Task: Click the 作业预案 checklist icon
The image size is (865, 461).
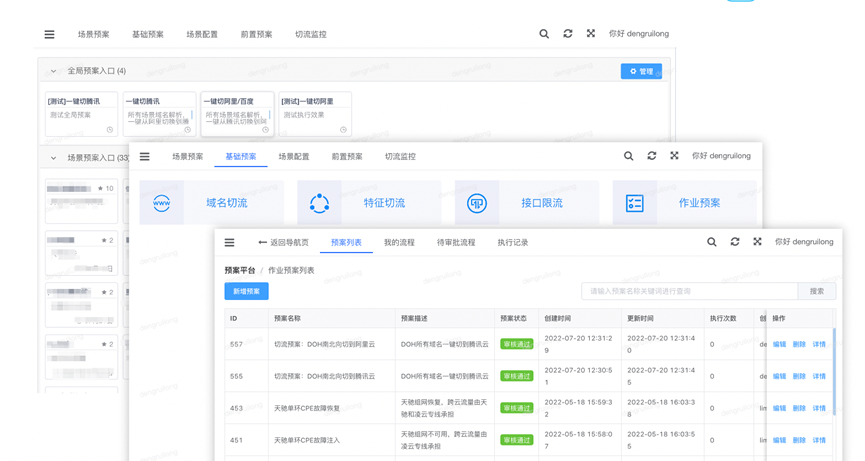Action: pyautogui.click(x=635, y=203)
